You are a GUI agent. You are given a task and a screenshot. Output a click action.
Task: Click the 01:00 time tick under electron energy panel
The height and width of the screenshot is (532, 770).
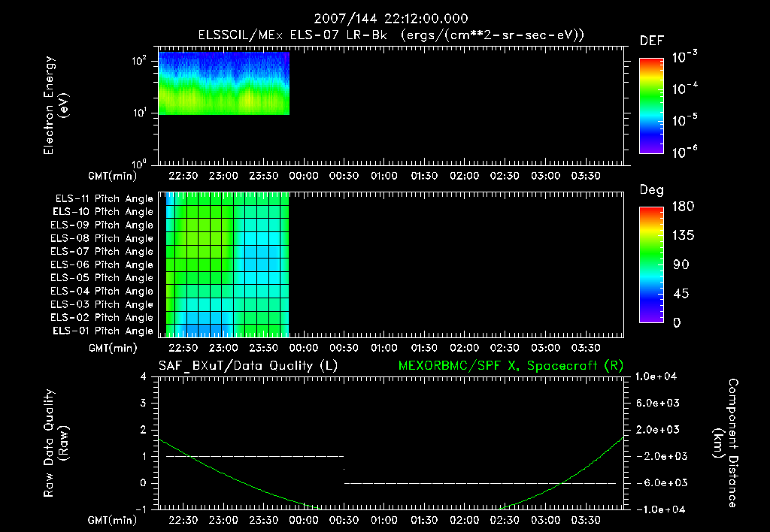tap(384, 176)
